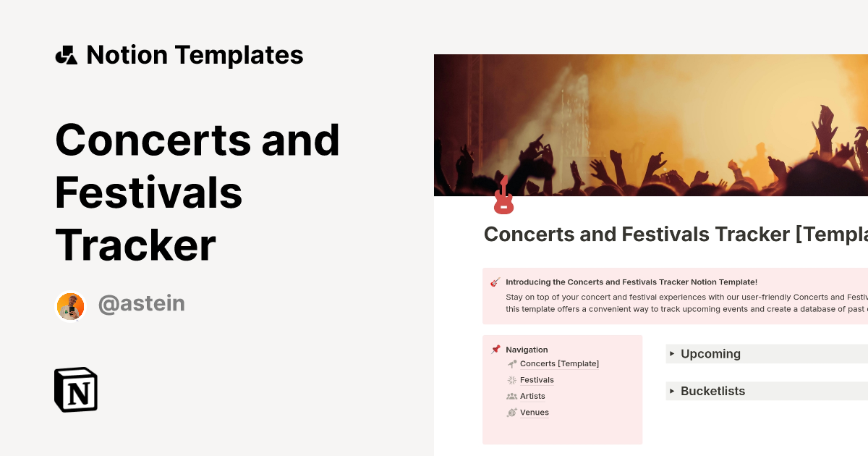Click the concert crowd cover image
Viewport: 868px width, 456px height.
[651, 123]
